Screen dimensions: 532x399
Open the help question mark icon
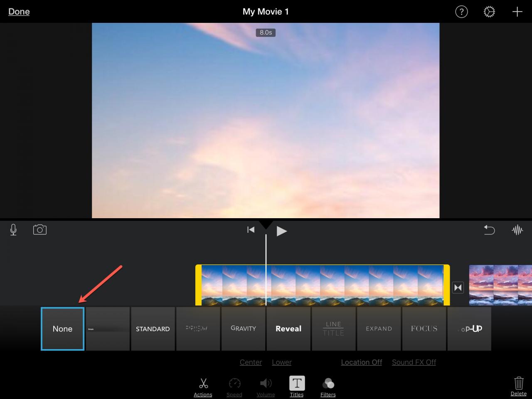(461, 12)
